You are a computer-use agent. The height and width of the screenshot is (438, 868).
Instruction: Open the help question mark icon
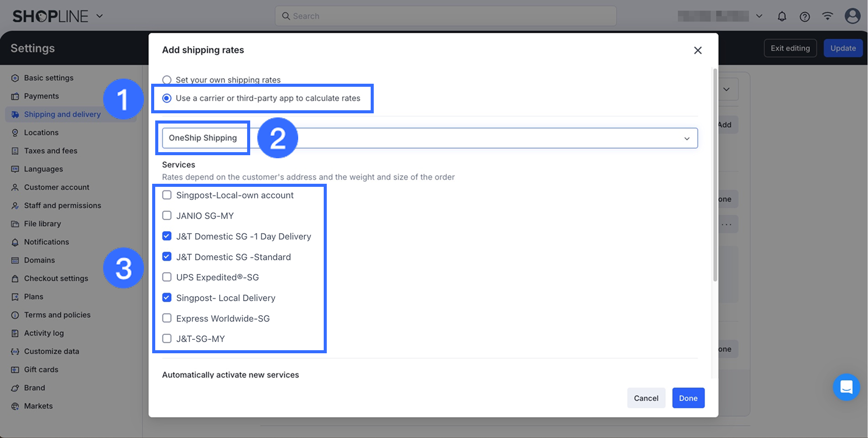[805, 16]
